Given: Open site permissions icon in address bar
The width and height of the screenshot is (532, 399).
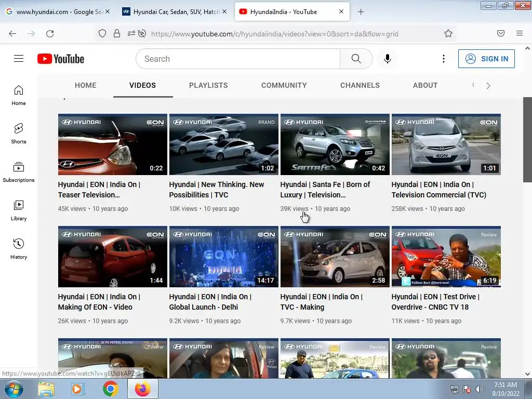Looking at the screenshot, I should [131, 33].
